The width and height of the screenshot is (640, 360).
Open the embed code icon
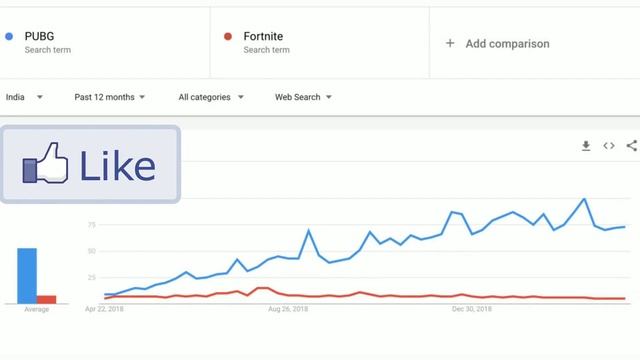point(609,146)
